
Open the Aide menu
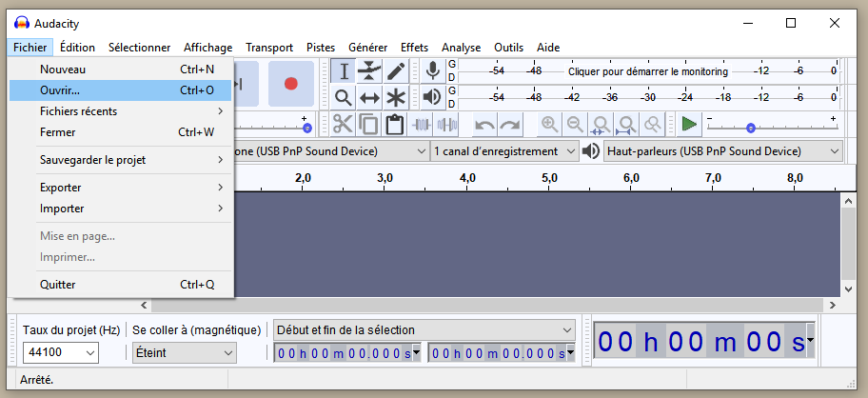[548, 48]
